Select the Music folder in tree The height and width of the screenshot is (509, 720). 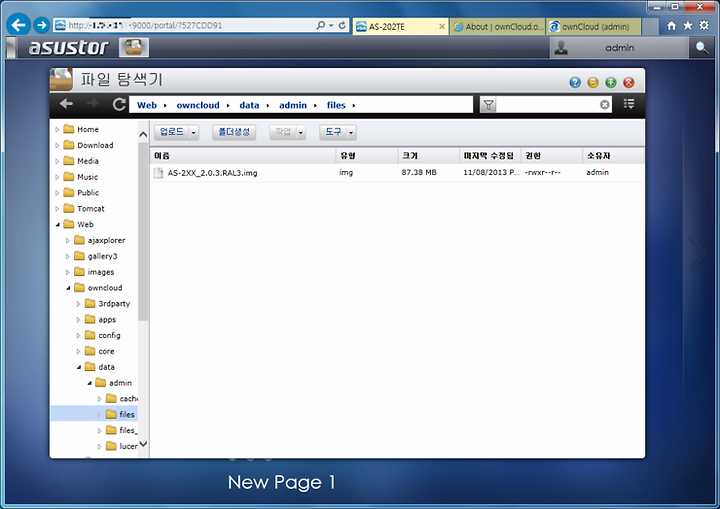pos(87,177)
